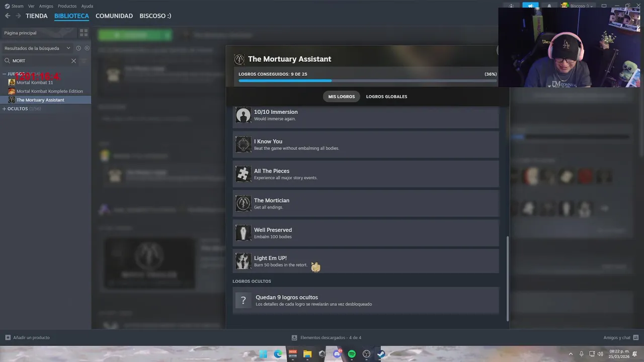The width and height of the screenshot is (644, 362).
Task: Open the Ver menu
Action: 31,6
